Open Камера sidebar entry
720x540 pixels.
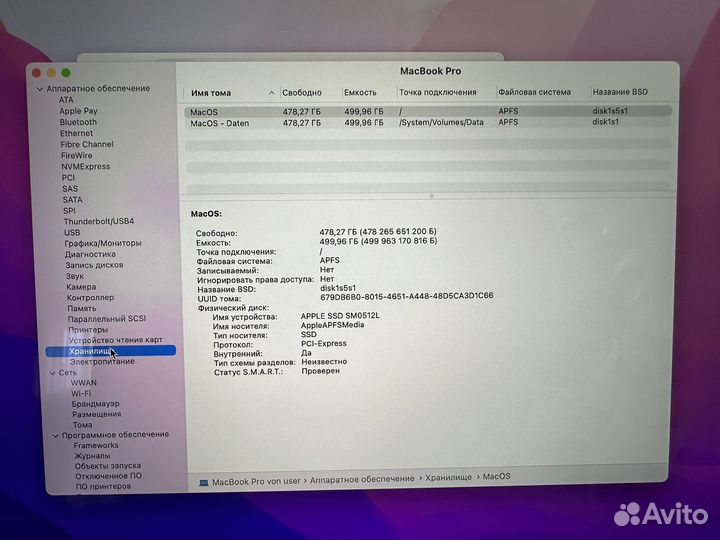tap(81, 287)
